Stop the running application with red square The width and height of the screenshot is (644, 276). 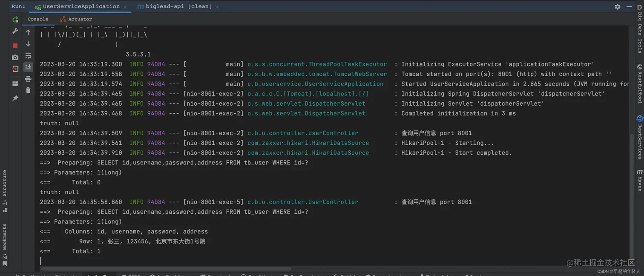click(x=15, y=46)
